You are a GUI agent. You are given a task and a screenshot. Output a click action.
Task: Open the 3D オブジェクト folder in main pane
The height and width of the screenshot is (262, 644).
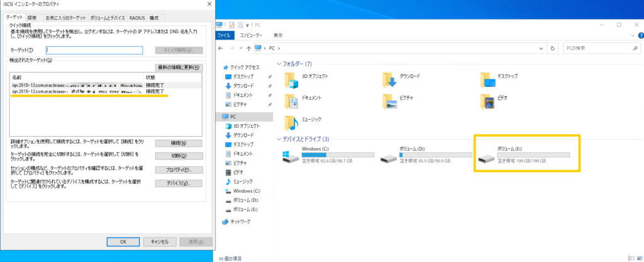(291, 80)
